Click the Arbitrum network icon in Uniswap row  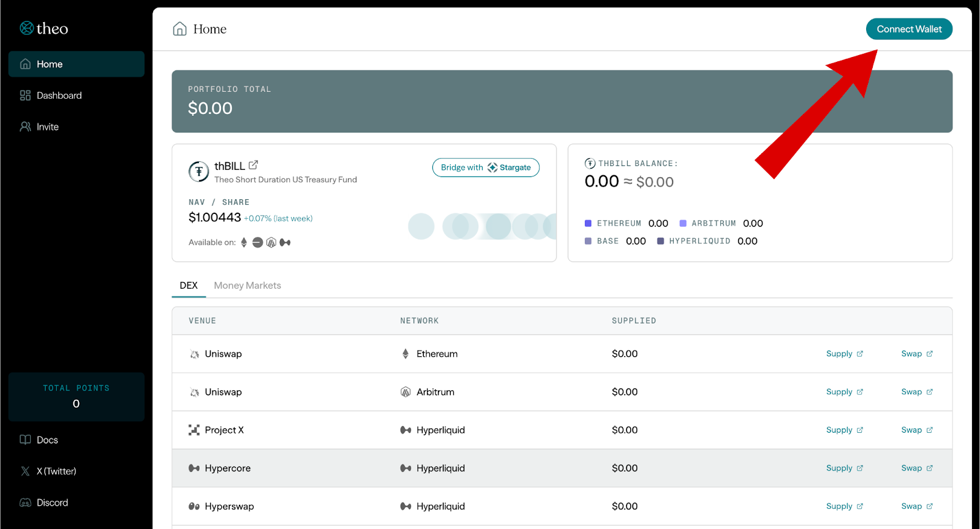point(405,392)
